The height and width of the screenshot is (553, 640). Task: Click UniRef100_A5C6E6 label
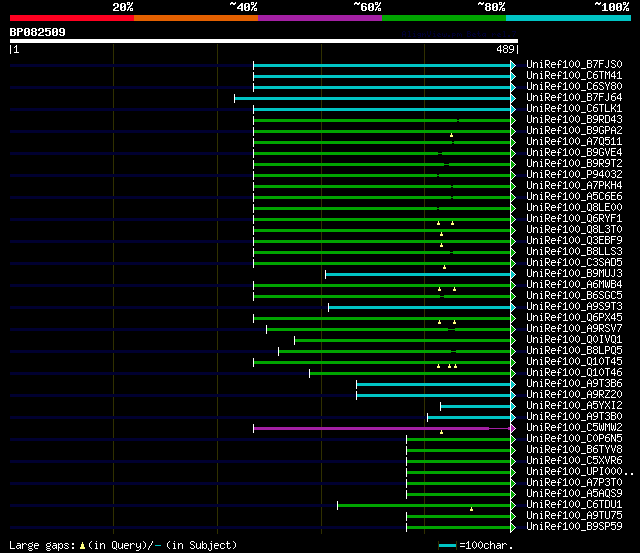tap(574, 197)
